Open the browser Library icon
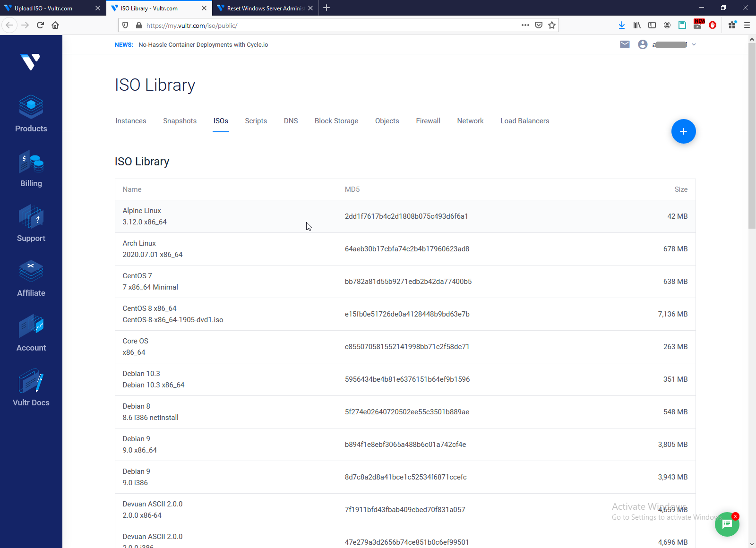Viewport: 756px width, 548px height. click(637, 25)
